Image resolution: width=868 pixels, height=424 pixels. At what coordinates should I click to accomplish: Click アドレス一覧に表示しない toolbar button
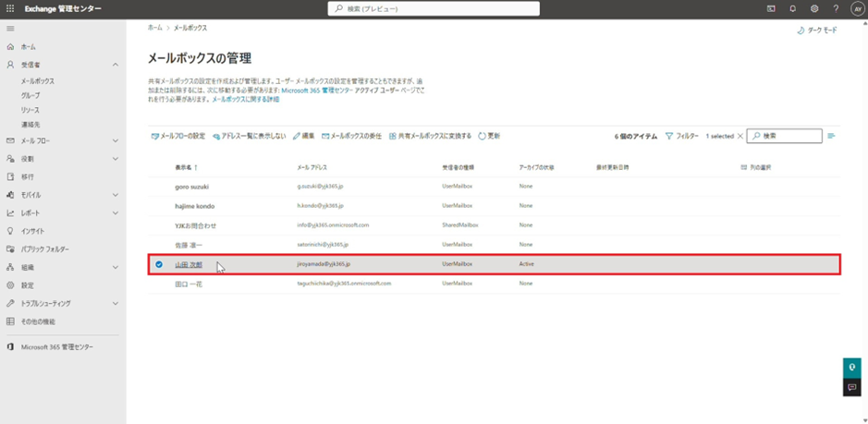[249, 136]
